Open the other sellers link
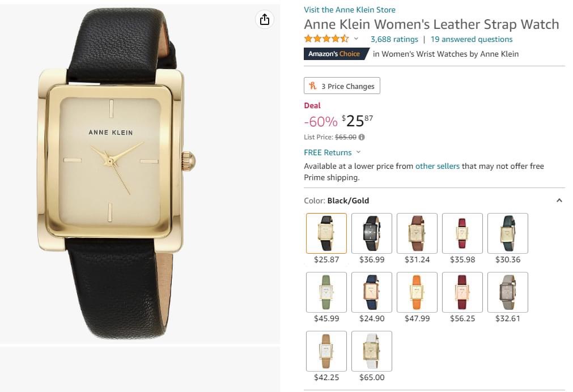573x392 pixels. pos(437,166)
